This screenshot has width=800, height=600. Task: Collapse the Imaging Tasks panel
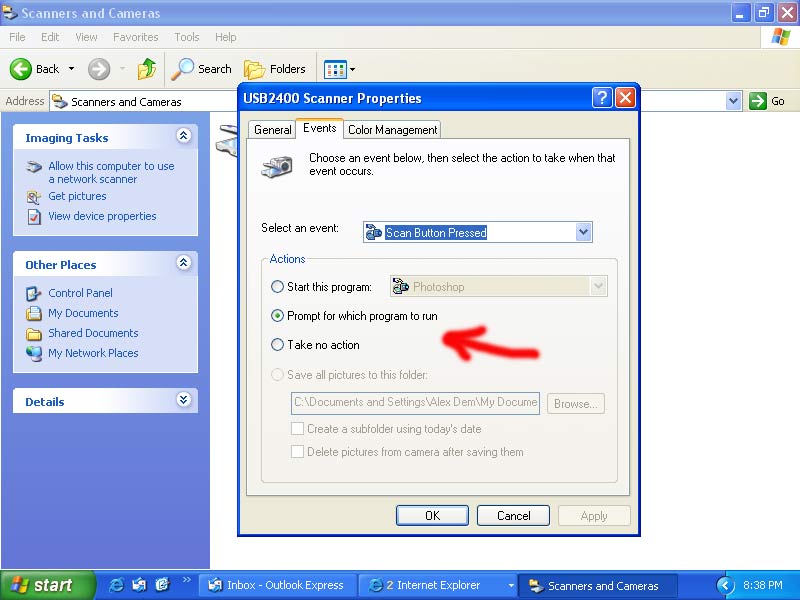(184, 136)
